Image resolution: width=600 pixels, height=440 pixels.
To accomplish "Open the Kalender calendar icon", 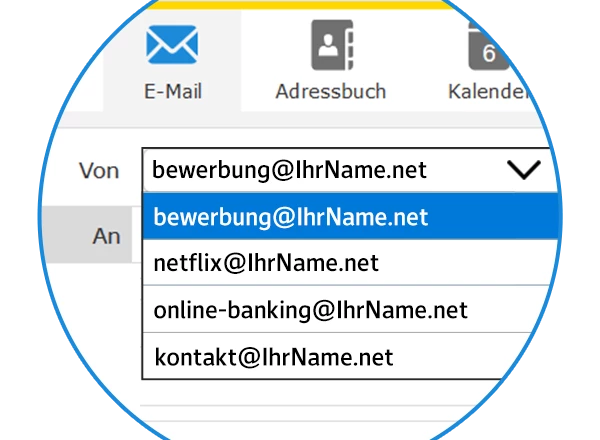I will (489, 45).
